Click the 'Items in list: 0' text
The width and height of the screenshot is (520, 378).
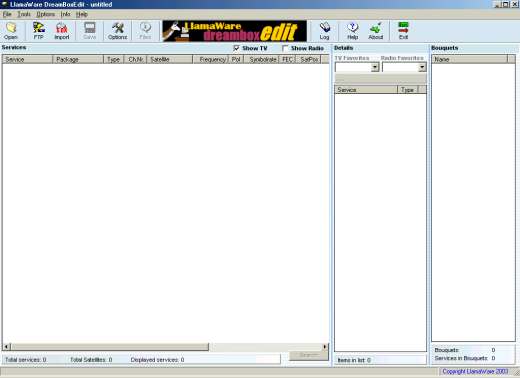click(x=354, y=360)
